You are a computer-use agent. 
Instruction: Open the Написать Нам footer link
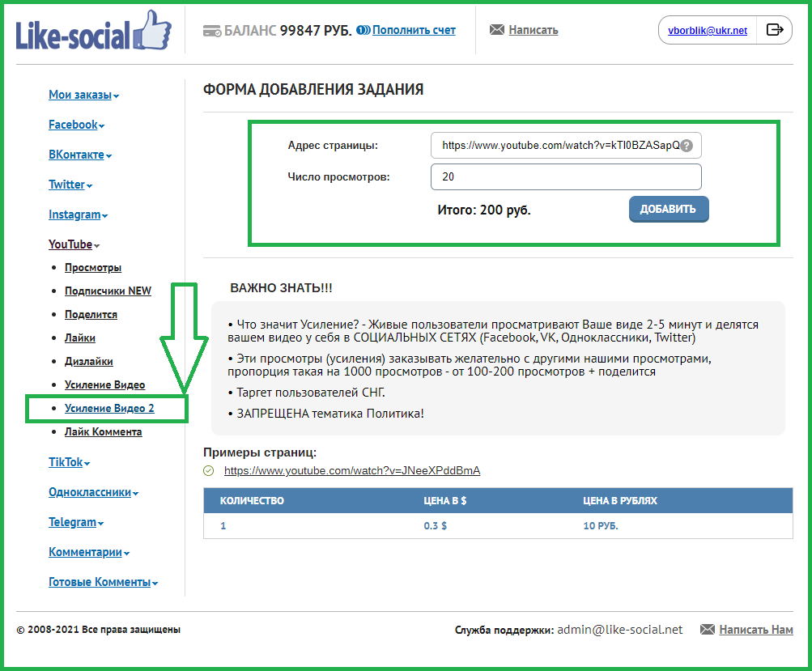pyautogui.click(x=756, y=630)
